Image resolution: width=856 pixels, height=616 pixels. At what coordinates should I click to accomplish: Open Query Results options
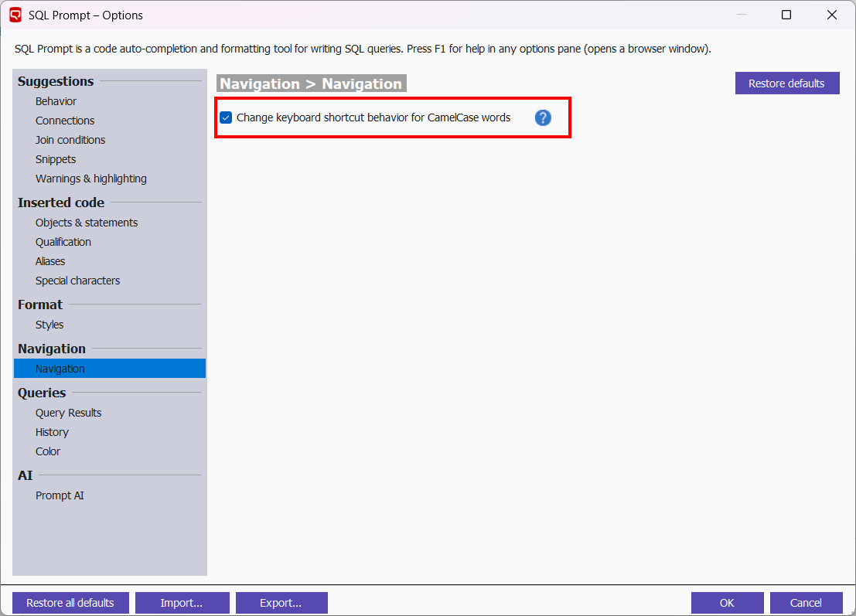click(68, 413)
